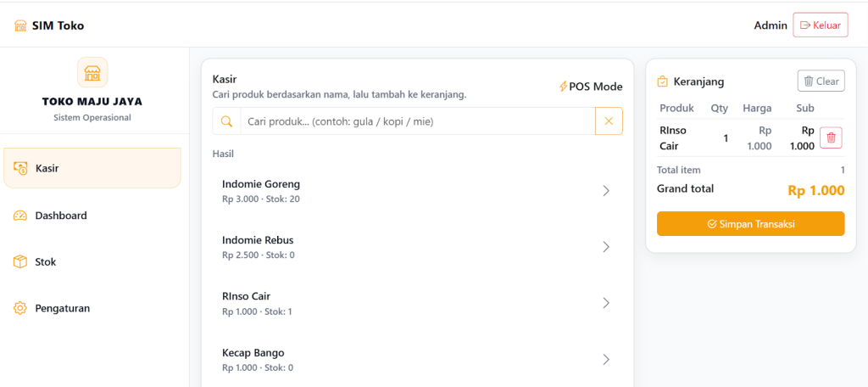The height and width of the screenshot is (387, 868).
Task: Click the Stok box icon
Action: point(20,262)
